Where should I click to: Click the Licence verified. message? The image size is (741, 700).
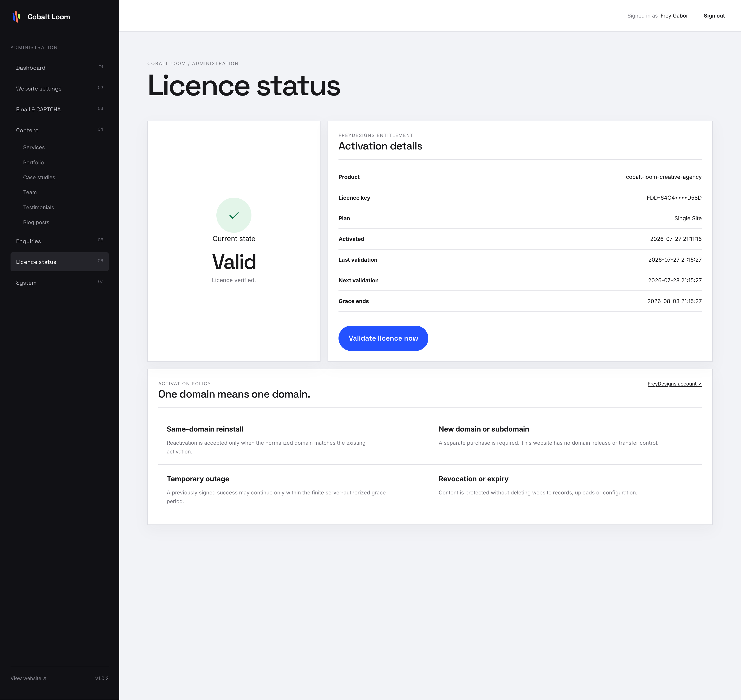(x=234, y=280)
